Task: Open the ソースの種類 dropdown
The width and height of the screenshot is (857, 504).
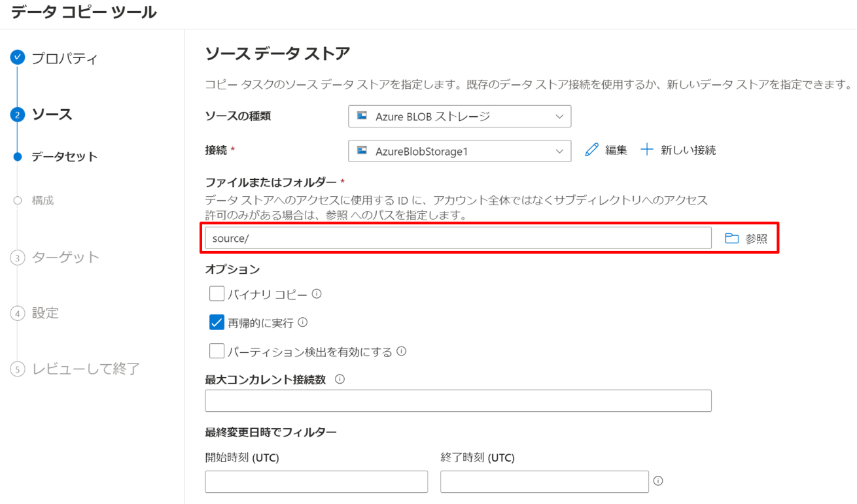Action: click(459, 116)
